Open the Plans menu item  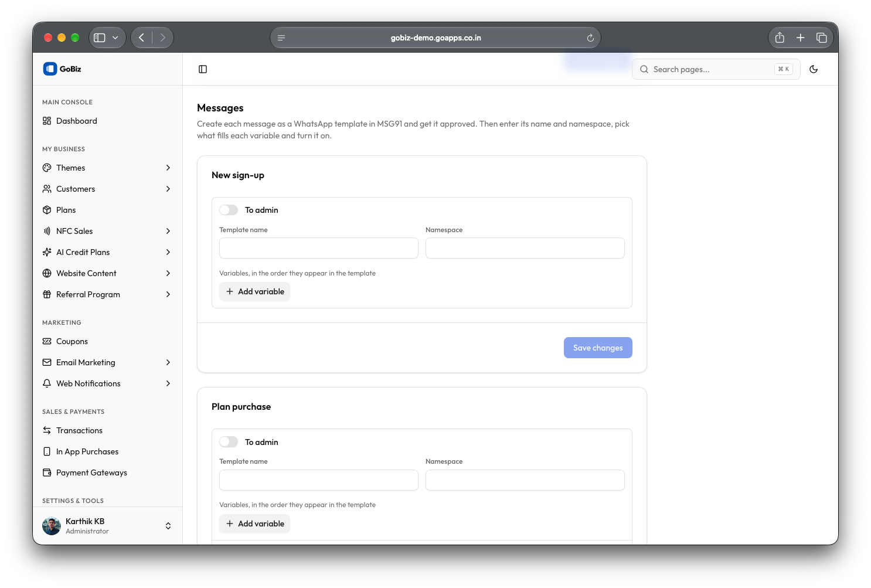point(107,210)
